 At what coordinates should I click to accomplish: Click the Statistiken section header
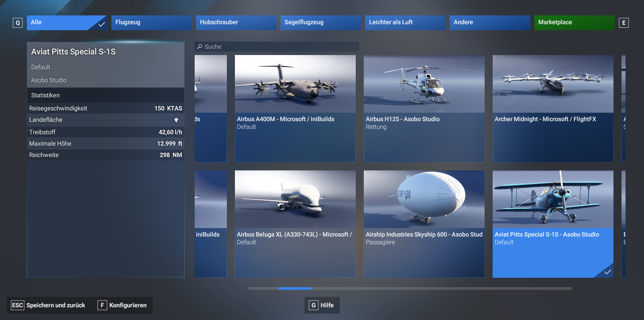click(x=106, y=95)
